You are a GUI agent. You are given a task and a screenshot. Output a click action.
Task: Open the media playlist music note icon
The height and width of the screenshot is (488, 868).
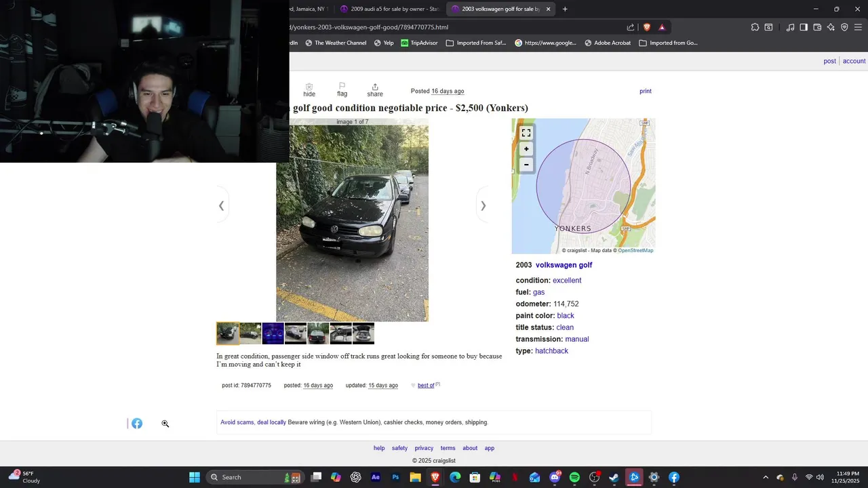pyautogui.click(x=790, y=27)
